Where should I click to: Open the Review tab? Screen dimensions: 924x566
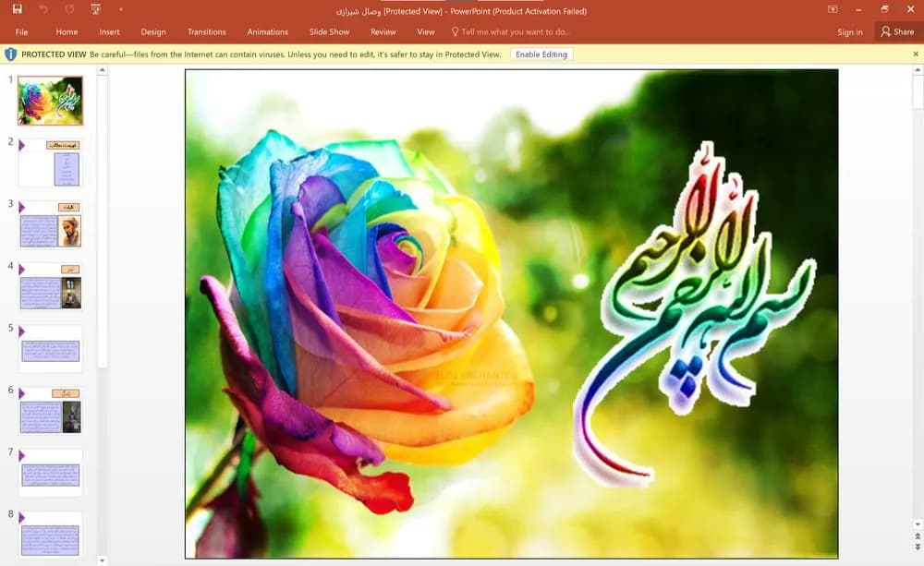click(383, 31)
